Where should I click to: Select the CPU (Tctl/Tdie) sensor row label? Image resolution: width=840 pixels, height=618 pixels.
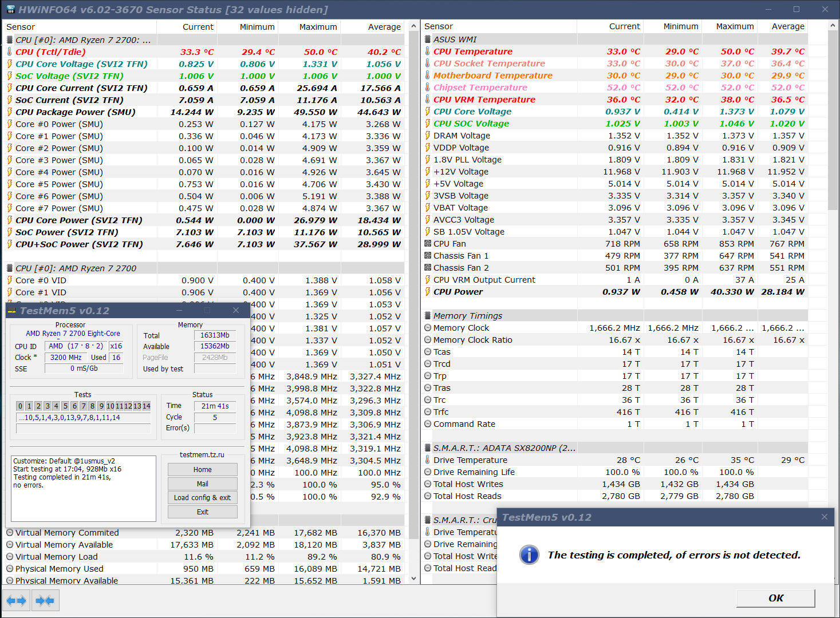point(50,52)
